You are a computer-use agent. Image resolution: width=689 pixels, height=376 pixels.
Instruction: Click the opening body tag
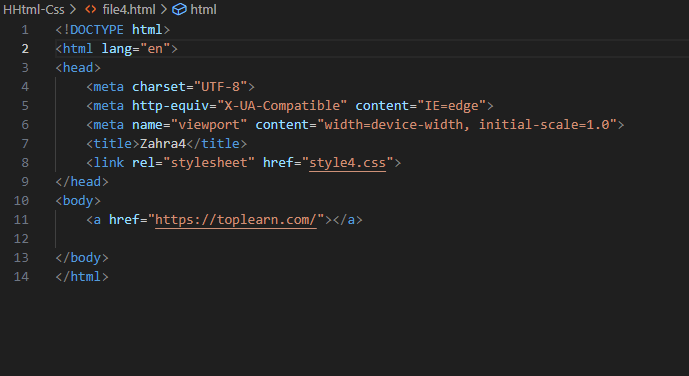78,201
